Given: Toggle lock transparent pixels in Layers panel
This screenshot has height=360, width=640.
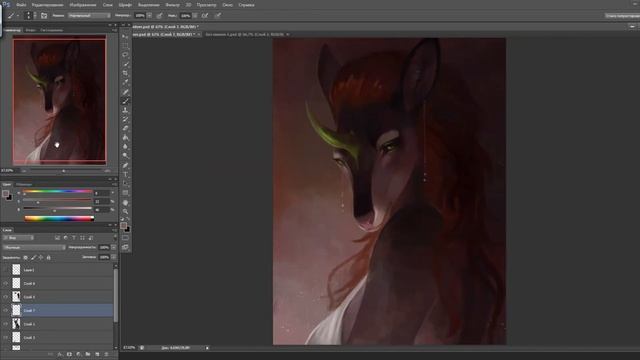Looking at the screenshot, I should tap(26, 258).
